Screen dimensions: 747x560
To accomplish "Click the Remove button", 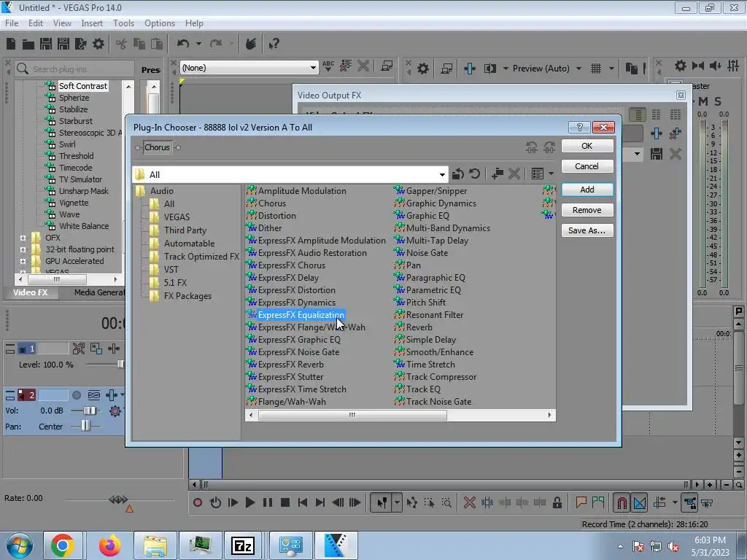I will coord(587,210).
